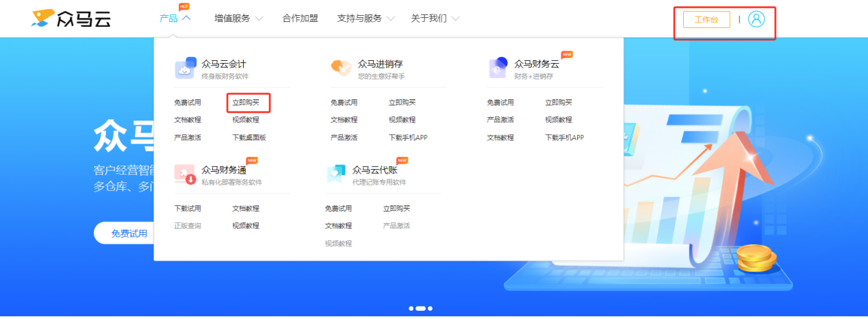
Task: Click the 众马财务通 download product icon
Action: (x=185, y=175)
